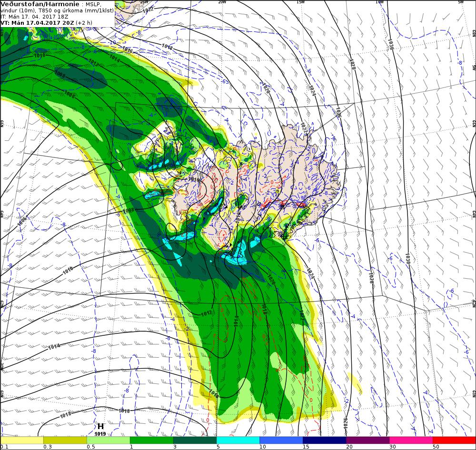The image size is (476, 450).
Task: Click the legend value '50'
Action: pos(436,447)
